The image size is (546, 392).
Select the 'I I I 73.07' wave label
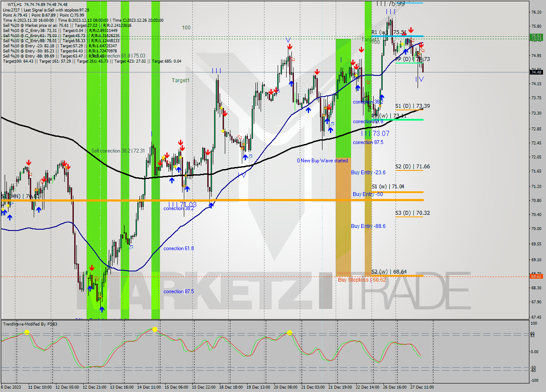pos(375,133)
